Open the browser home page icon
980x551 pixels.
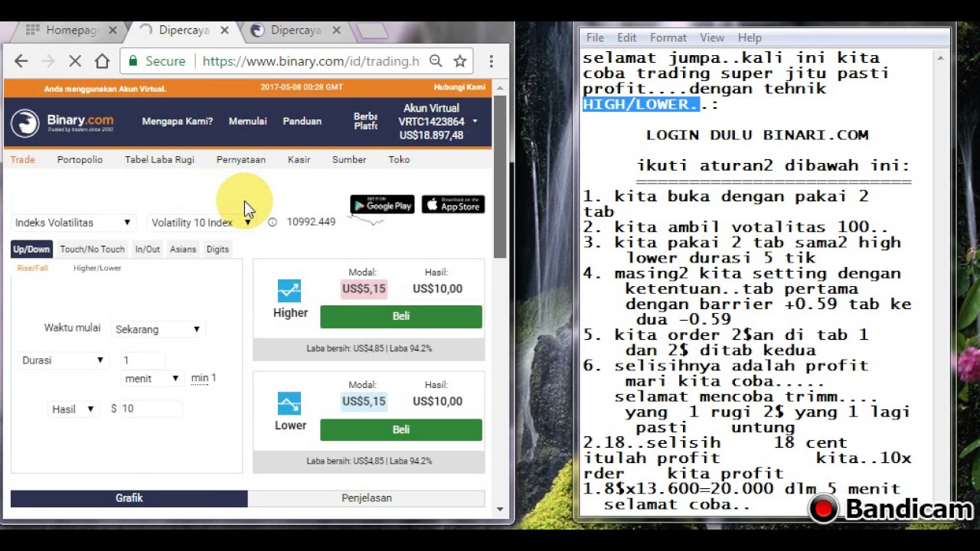[102, 61]
